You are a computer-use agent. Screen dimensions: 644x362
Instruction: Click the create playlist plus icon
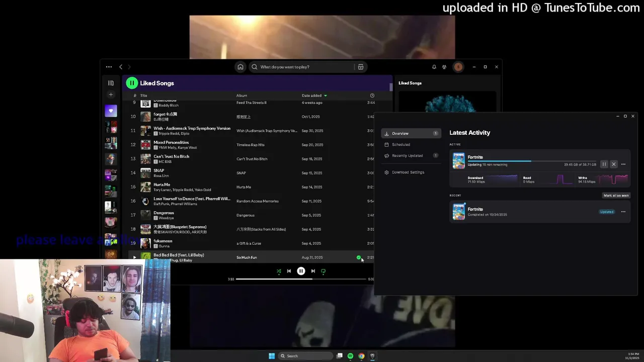(x=111, y=95)
